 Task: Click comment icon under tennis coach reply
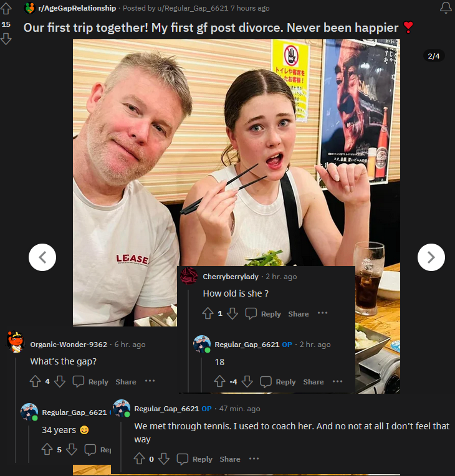(x=183, y=459)
